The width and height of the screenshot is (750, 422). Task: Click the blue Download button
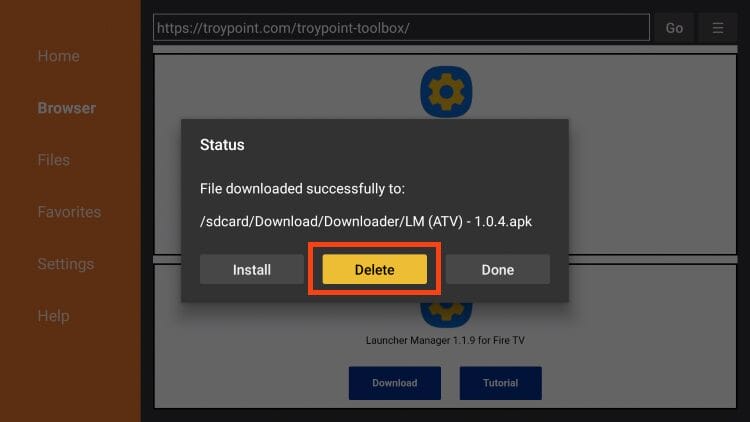(395, 383)
